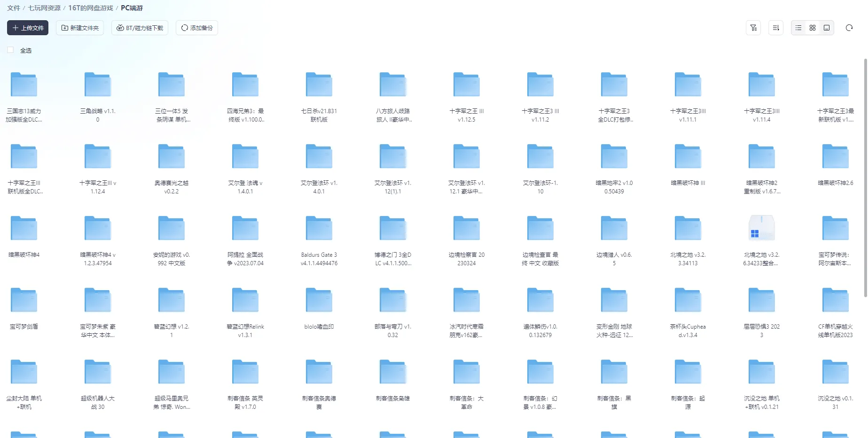Select the Baldurs Gate 3 folder
Image resolution: width=868 pixels, height=438 pixels.
coord(319,240)
